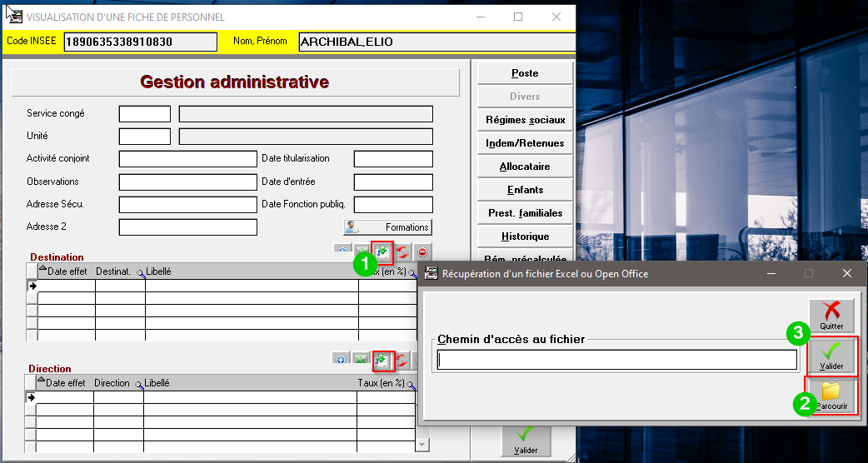Click in the Chemin d'accès au fichier field
Viewport: 868px width, 463px height.
click(x=616, y=360)
